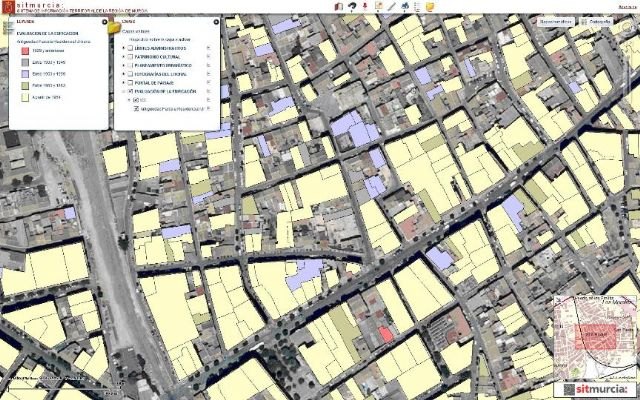Expand the Planeamiento Urbanístico layer group

click(124, 65)
